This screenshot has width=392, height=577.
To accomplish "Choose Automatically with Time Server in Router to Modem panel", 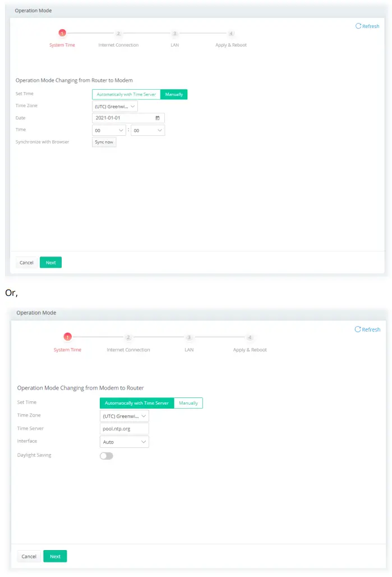I will coord(126,94).
